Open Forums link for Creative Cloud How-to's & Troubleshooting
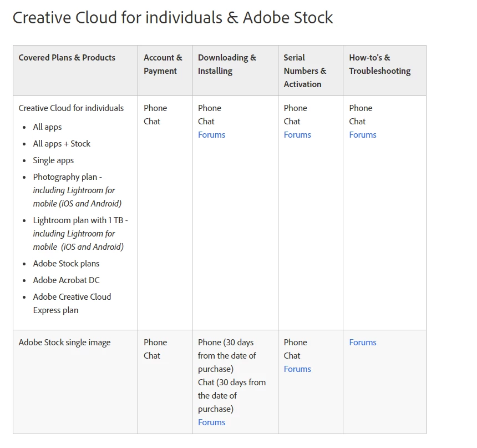Viewport: 477px width, 448px height. 363,135
